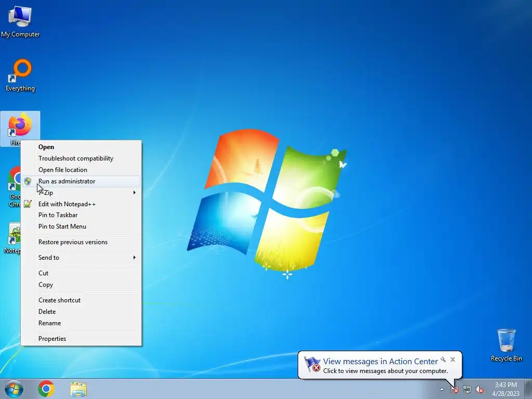
Task: Expand the 7-Zip submenu
Action: 81,192
